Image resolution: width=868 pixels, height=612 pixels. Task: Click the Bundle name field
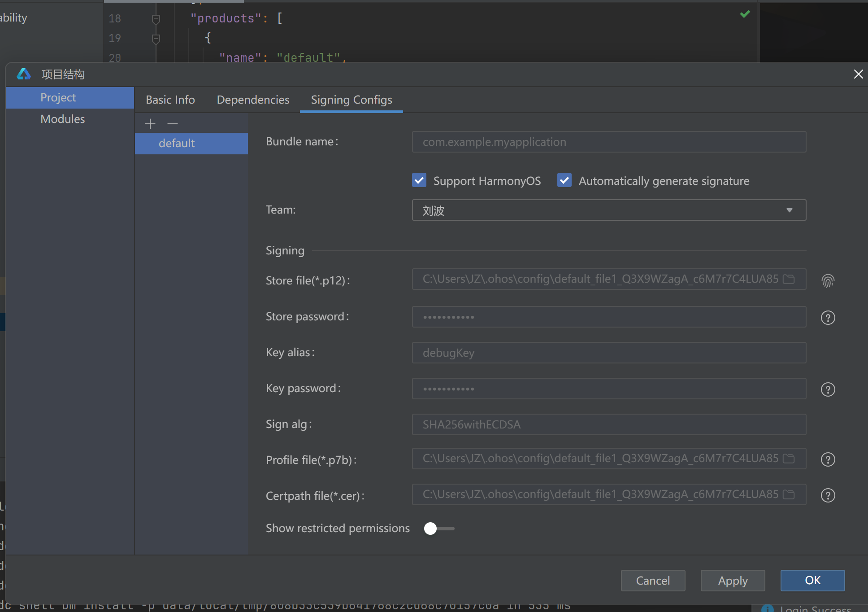609,142
